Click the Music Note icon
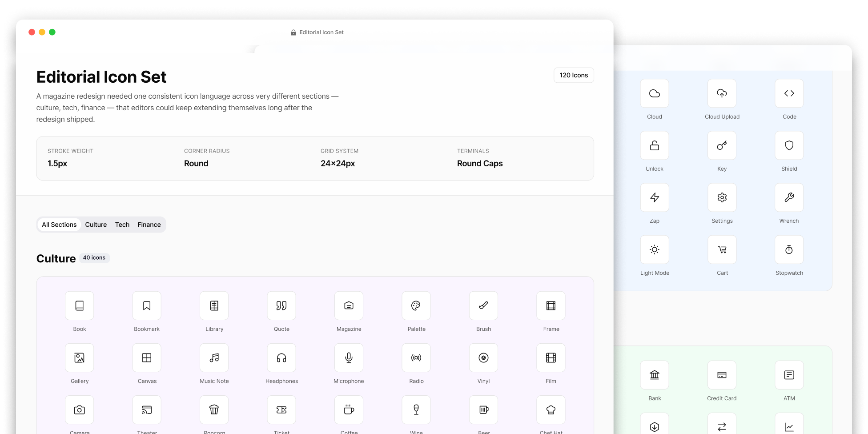 214,358
